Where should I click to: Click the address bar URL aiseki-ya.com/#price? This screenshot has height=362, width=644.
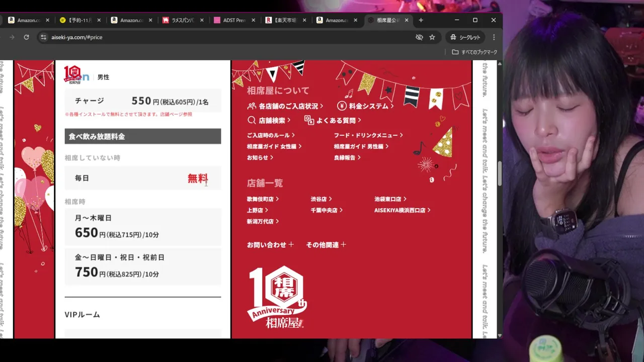(76, 37)
